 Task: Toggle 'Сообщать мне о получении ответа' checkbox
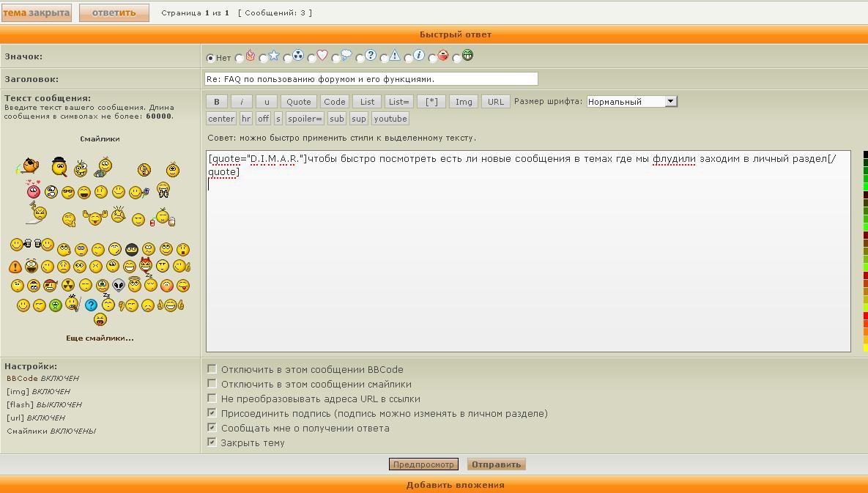[212, 428]
